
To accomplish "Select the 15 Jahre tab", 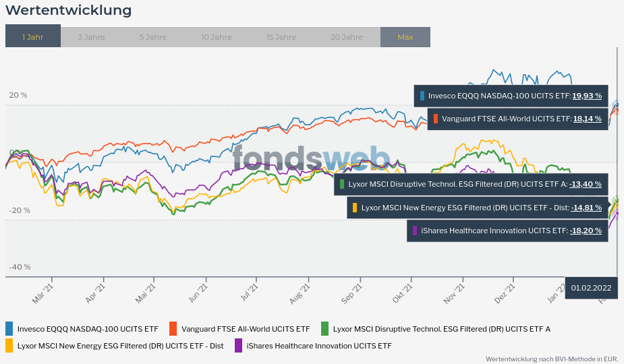I will coord(281,36).
